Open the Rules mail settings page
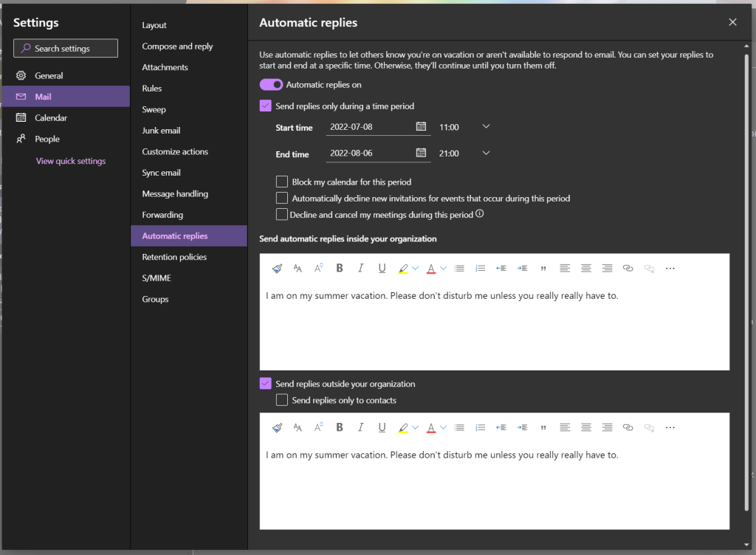 [152, 89]
